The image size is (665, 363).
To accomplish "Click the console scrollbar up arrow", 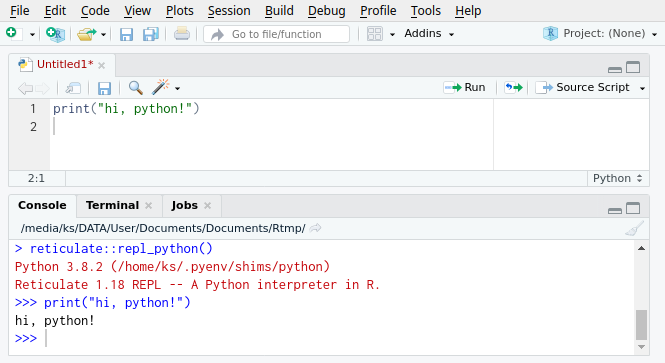I will pos(641,249).
